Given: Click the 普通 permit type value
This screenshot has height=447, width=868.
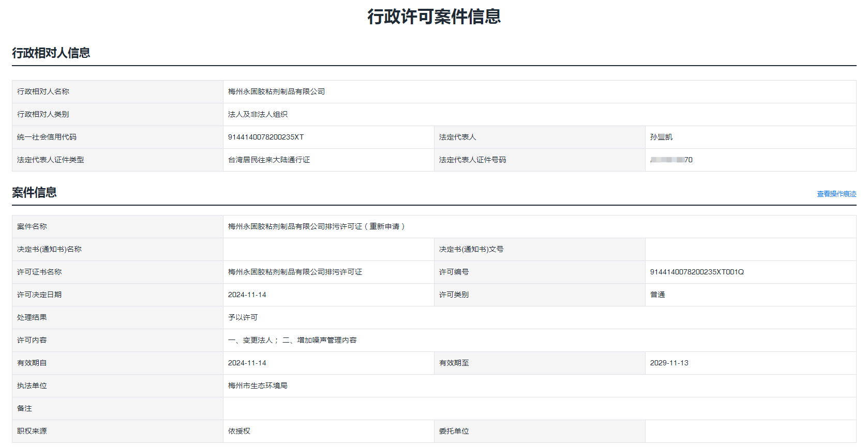Looking at the screenshot, I should point(657,295).
